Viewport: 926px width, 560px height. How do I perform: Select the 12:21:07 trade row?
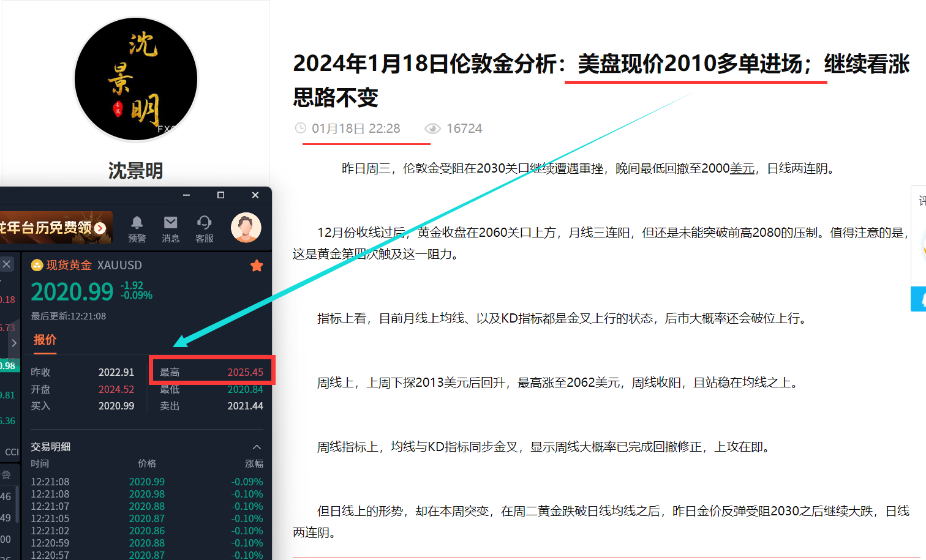[147, 506]
